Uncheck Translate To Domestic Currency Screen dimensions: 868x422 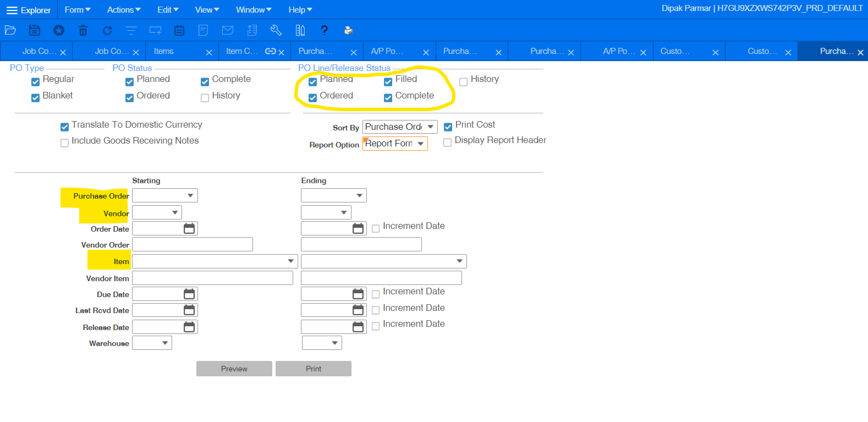[65, 127]
